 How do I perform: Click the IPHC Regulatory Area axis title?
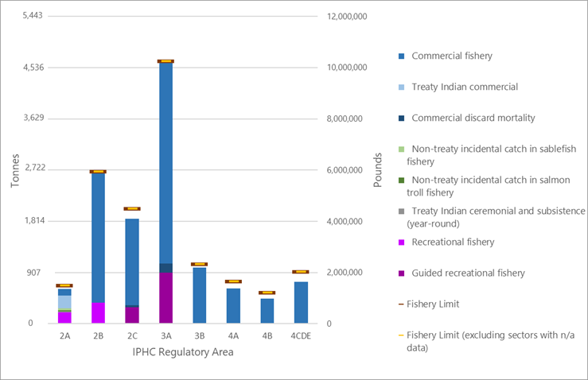click(183, 352)
